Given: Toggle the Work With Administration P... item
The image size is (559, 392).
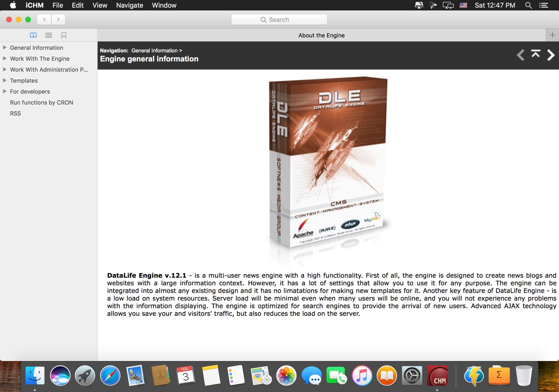Looking at the screenshot, I should pos(4,69).
